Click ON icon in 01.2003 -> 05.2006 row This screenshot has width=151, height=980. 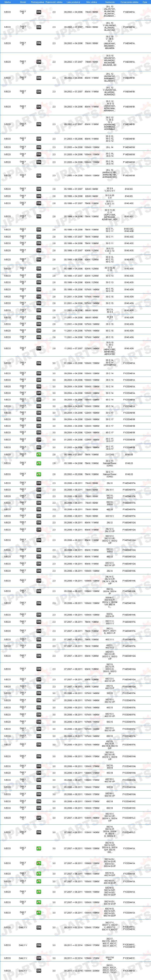[x=39, y=139]
